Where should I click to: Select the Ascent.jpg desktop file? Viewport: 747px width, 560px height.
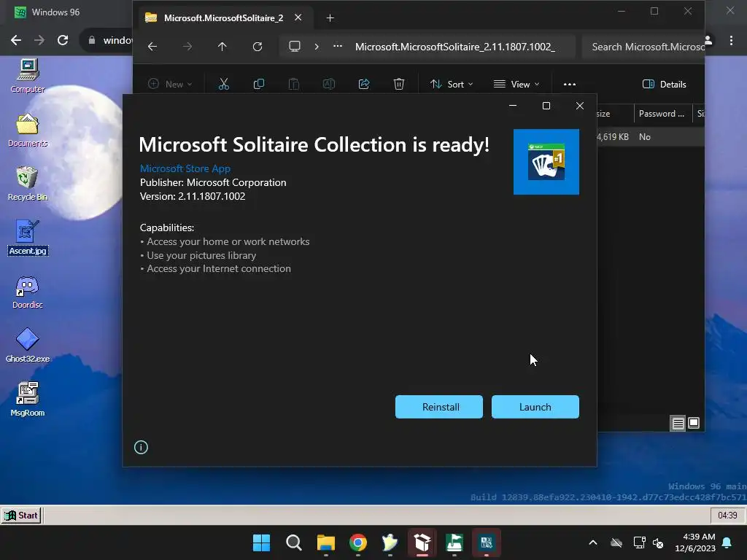click(28, 238)
